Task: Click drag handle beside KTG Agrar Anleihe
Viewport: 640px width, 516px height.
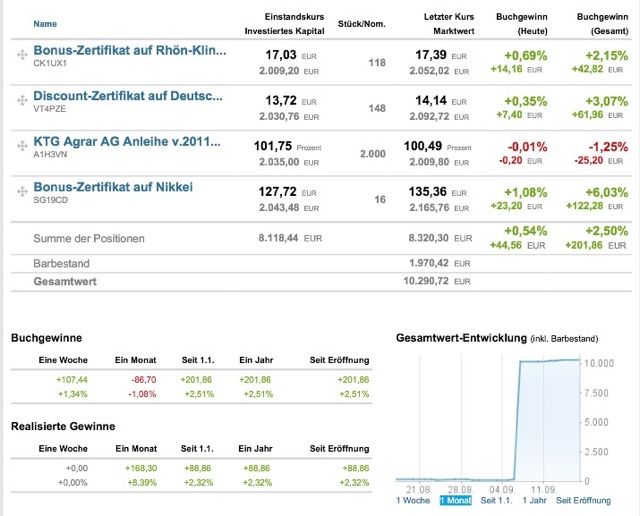Action: [x=21, y=147]
